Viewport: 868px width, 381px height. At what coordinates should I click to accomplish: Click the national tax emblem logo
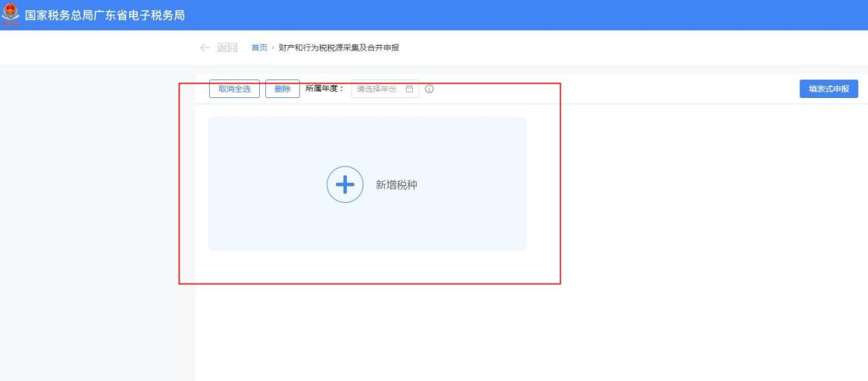[x=10, y=15]
